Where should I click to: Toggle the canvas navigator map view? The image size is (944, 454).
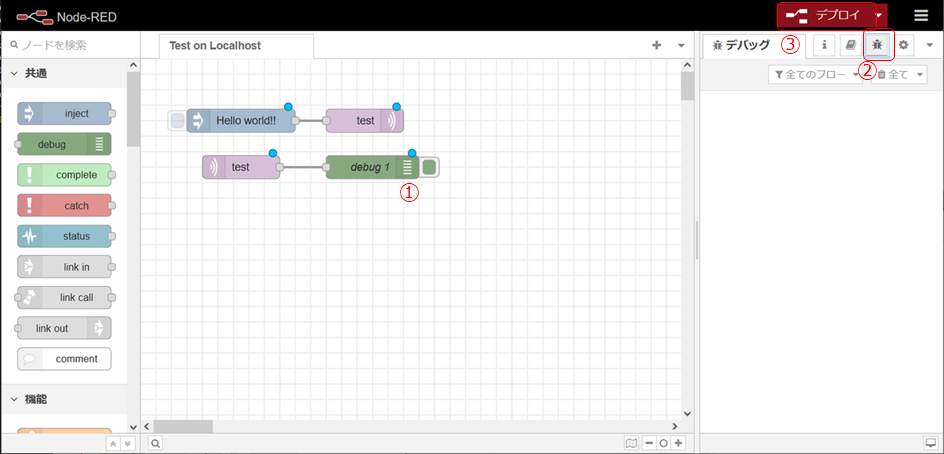click(630, 443)
